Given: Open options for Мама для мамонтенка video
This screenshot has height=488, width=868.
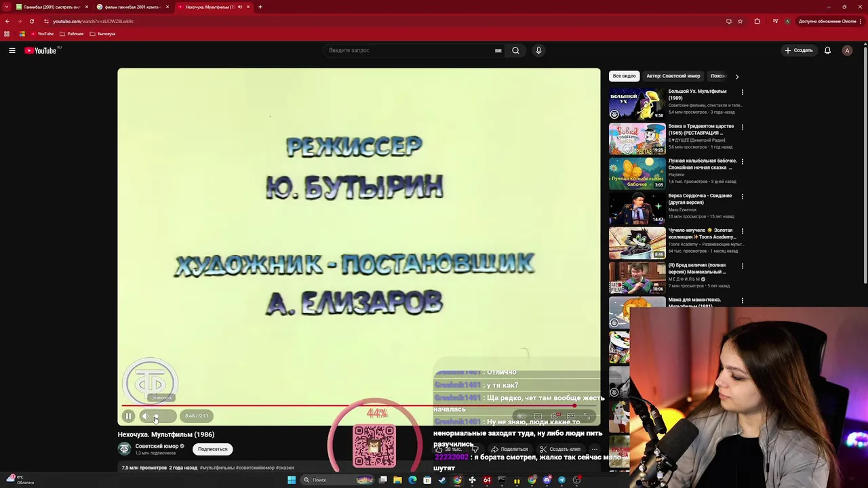Looking at the screenshot, I should (742, 300).
